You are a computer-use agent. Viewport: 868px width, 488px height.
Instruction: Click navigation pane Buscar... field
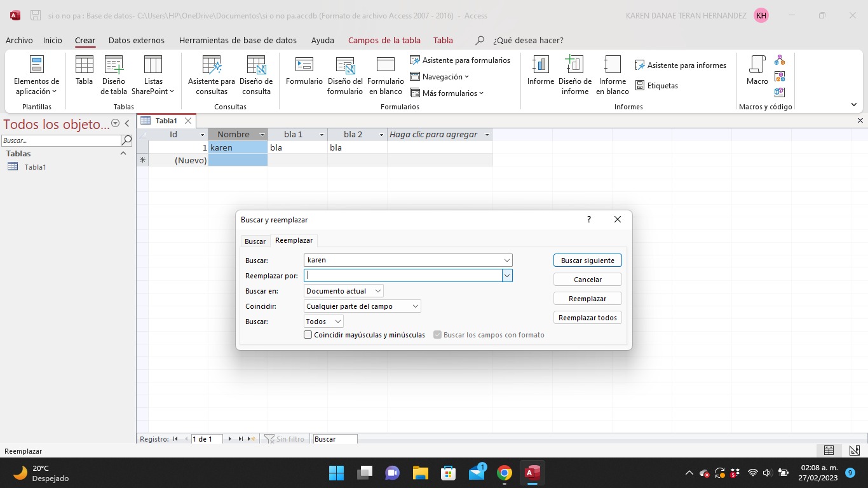tap(61, 140)
